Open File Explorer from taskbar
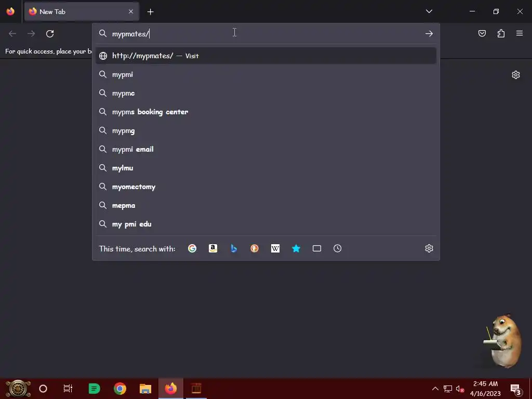The width and height of the screenshot is (532, 399). coord(145,389)
